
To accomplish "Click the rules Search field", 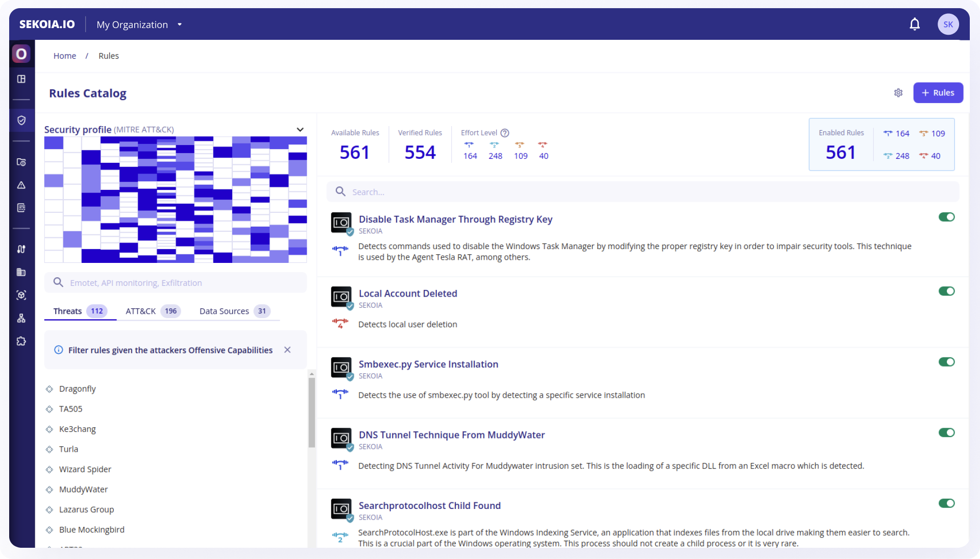I will 643,192.
